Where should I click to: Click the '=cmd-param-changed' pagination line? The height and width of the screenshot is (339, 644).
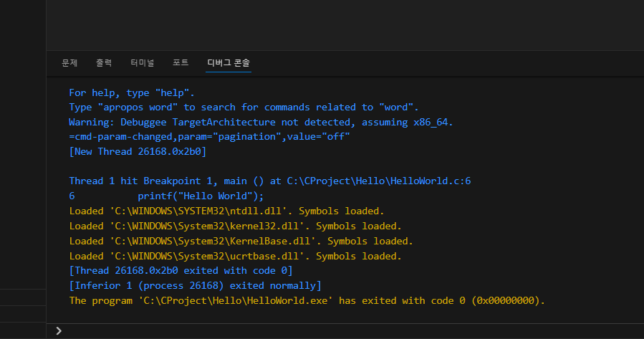pos(209,137)
